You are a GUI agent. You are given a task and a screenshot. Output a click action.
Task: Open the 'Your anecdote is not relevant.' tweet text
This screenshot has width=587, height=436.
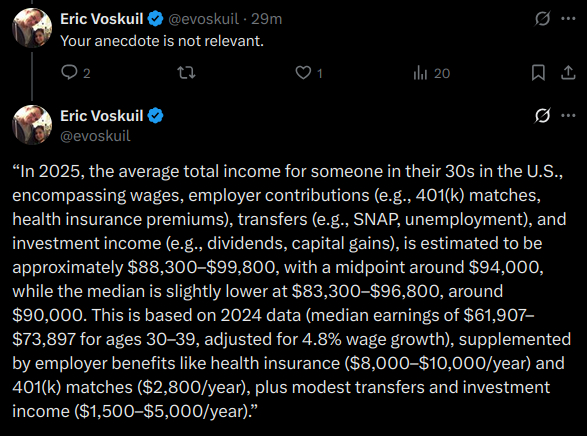point(162,41)
